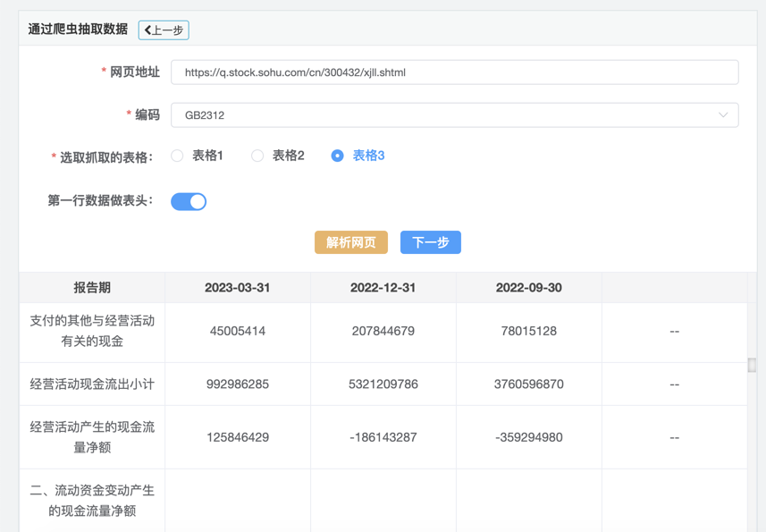This screenshot has width=766, height=532.
Task: Click the 报告期 column header
Action: (x=92, y=288)
